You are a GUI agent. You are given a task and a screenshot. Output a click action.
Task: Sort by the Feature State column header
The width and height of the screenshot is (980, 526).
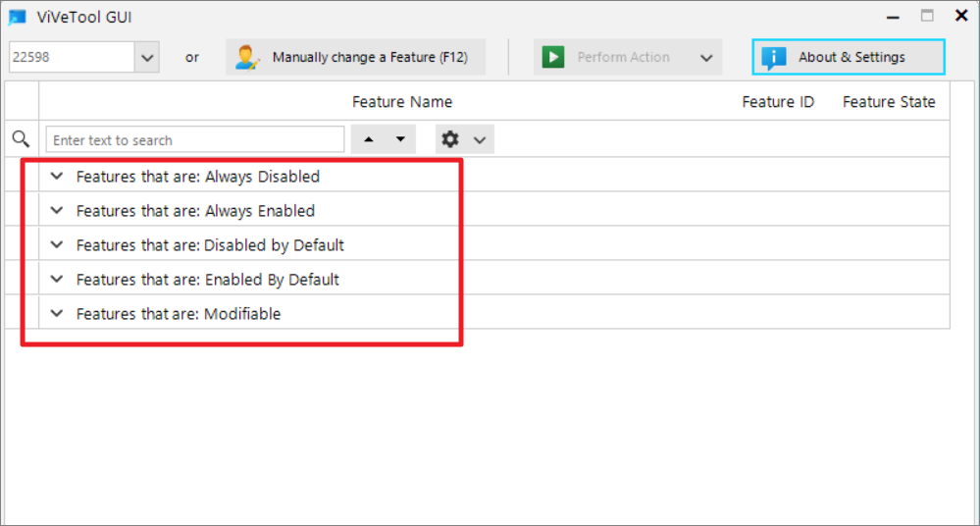pos(889,101)
